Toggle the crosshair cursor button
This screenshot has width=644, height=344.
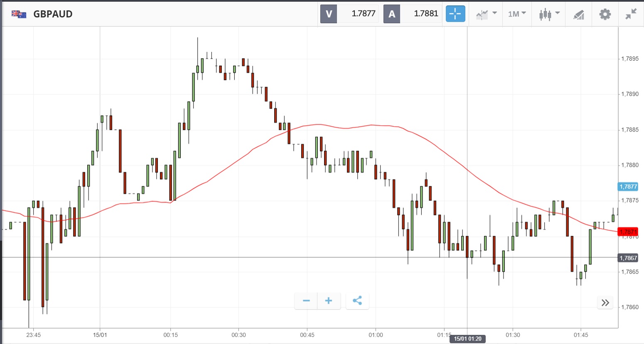coord(455,14)
